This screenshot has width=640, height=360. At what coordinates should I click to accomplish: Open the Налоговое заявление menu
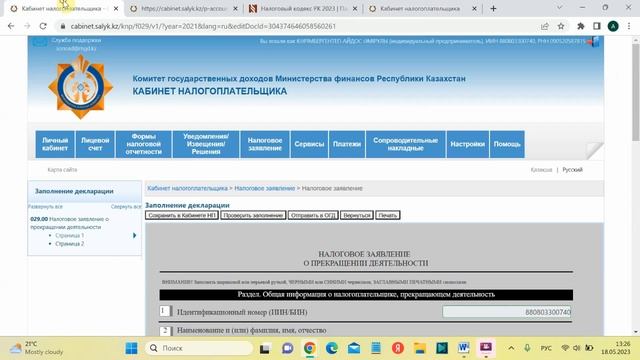[265, 144]
